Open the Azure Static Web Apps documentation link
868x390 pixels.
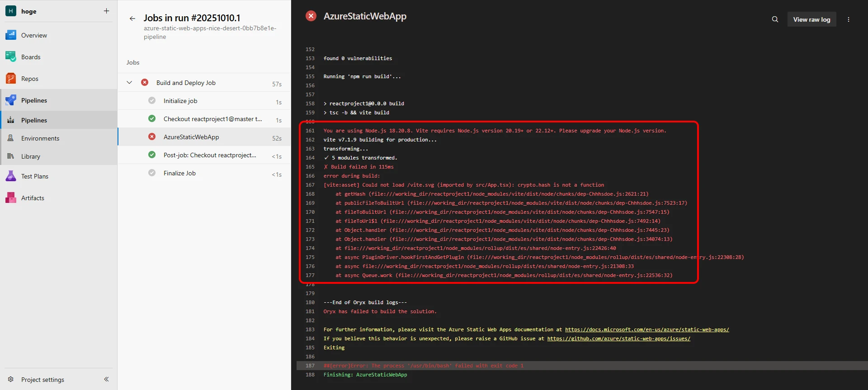(x=646, y=329)
